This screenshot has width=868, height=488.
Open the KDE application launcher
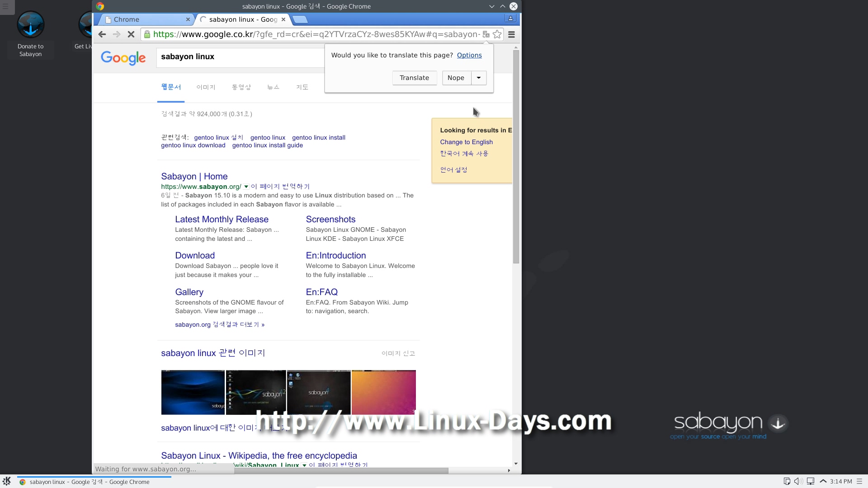click(6, 481)
